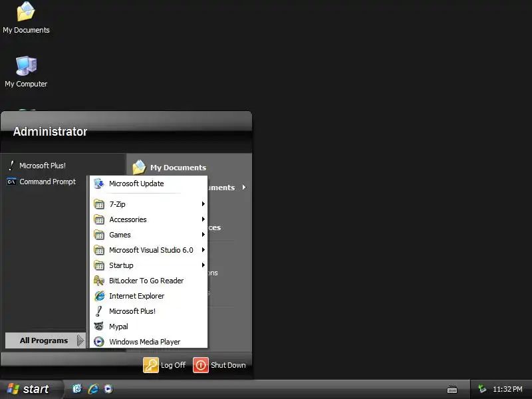Click the Safely Remove Hardware tray icon
The image size is (532, 399).
coord(481,388)
